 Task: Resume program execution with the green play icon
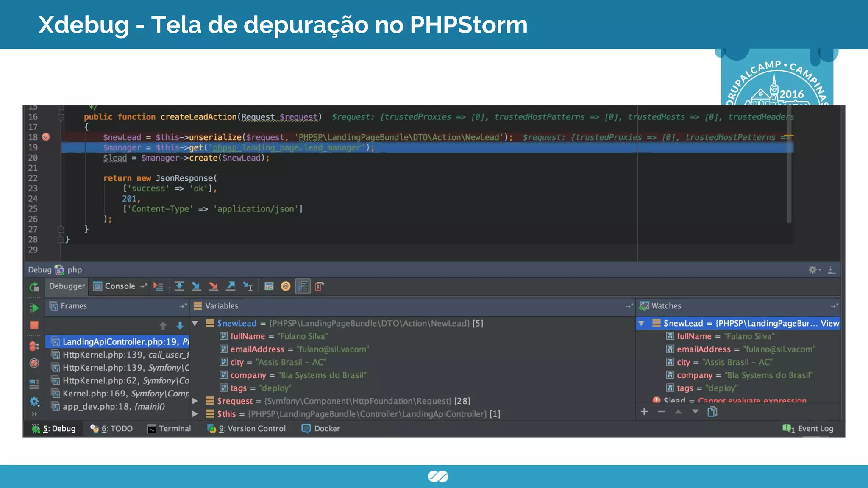pyautogui.click(x=34, y=308)
